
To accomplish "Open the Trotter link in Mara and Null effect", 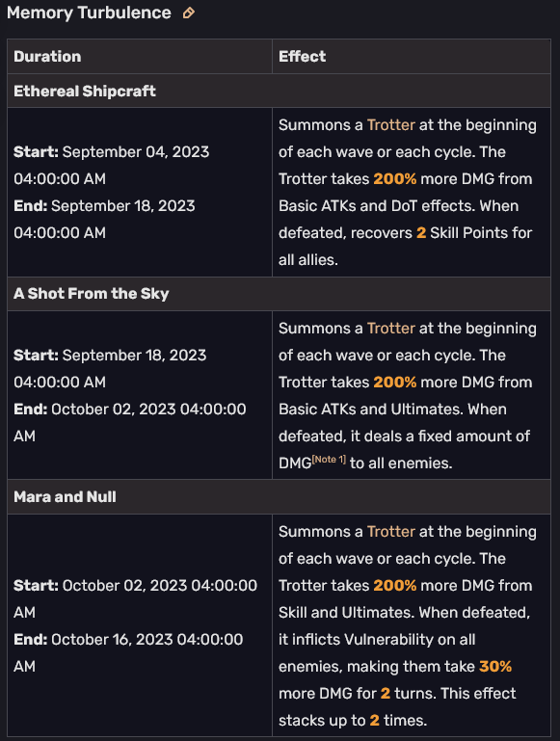I will (x=390, y=532).
